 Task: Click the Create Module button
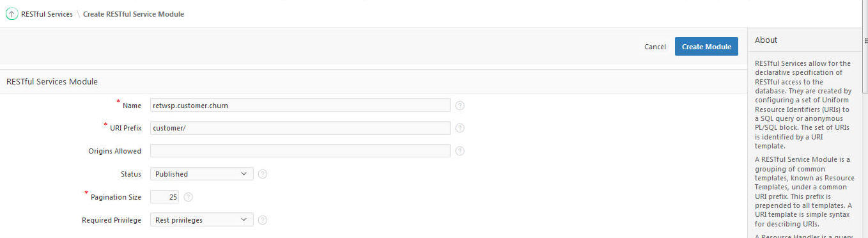coord(706,47)
